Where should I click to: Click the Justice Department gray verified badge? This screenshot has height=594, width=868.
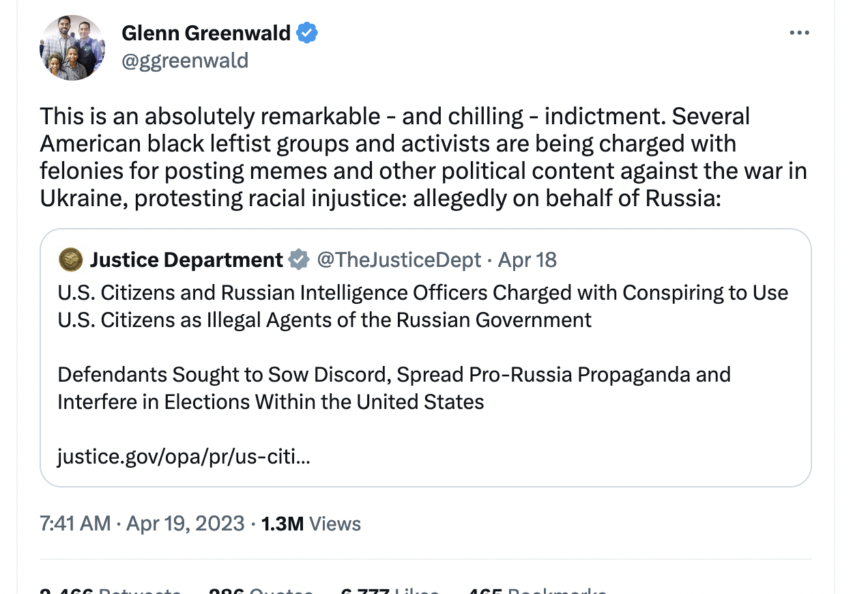coord(298,259)
